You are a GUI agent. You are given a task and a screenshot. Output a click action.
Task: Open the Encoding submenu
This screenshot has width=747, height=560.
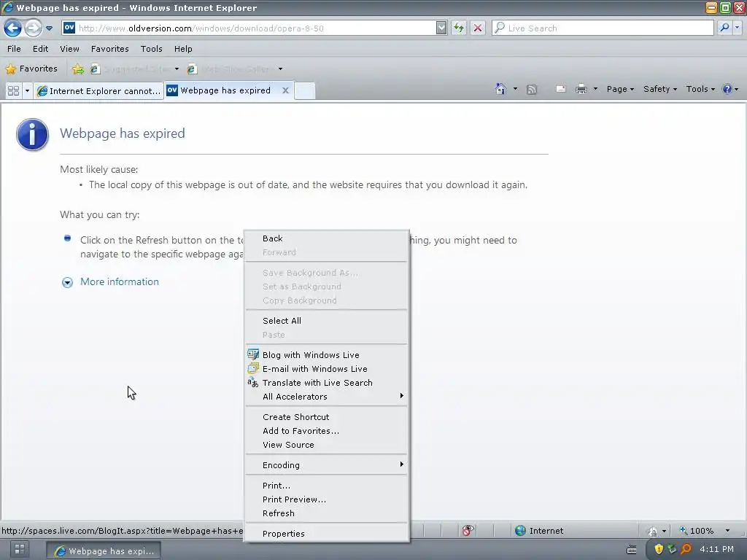coord(326,465)
